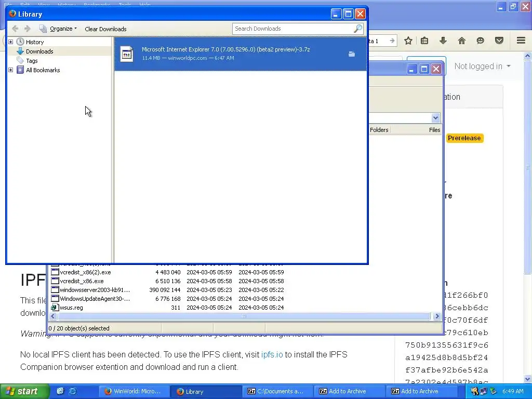The width and height of the screenshot is (532, 399).
Task: Click size 390 092 144 in 7-Zip list
Action: coord(165,290)
